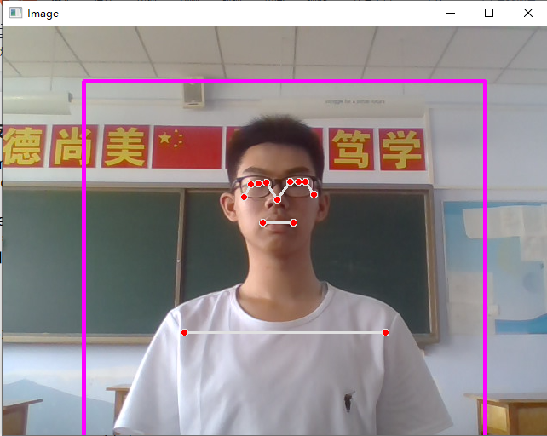Click the white line connecting the shoulder points

pos(285,333)
